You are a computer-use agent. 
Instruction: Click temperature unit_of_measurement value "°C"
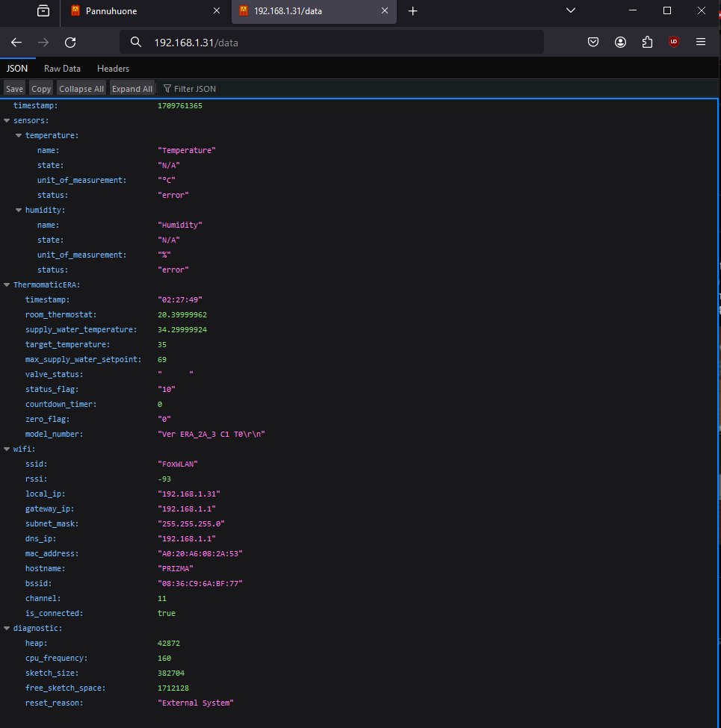point(167,180)
